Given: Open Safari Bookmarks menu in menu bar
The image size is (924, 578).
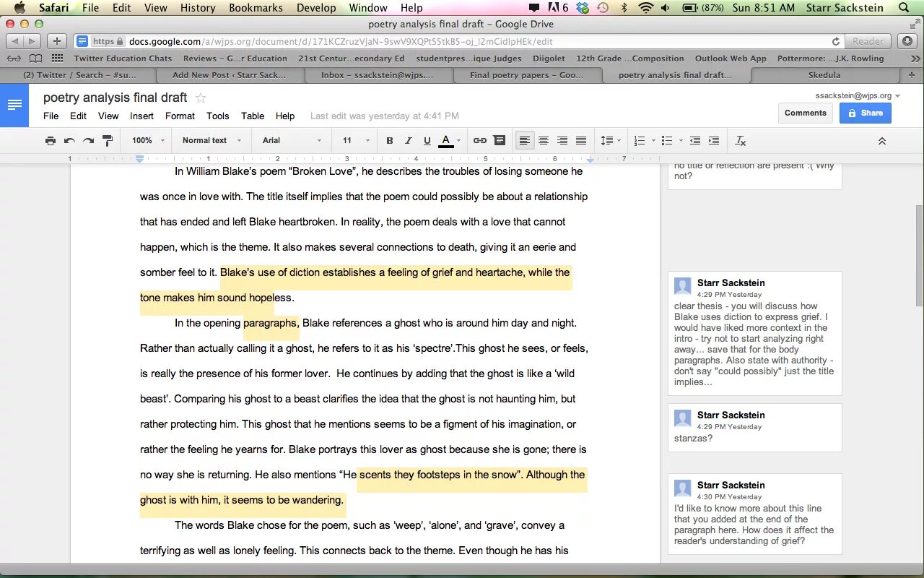Looking at the screenshot, I should [x=254, y=8].
